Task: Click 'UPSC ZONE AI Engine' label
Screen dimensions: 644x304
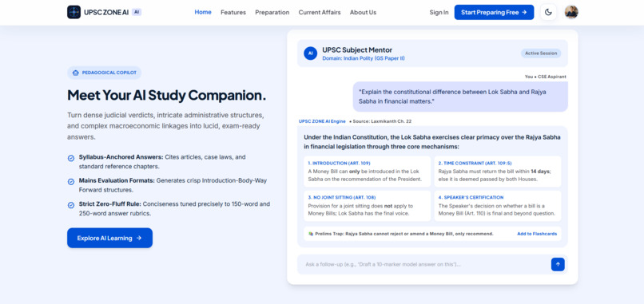Action: tap(322, 121)
